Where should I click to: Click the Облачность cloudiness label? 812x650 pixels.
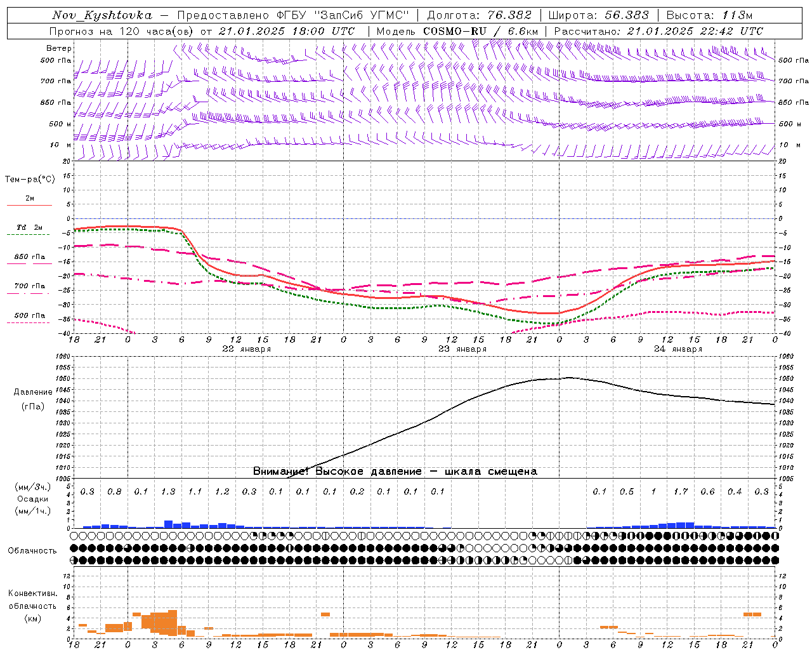(32, 551)
